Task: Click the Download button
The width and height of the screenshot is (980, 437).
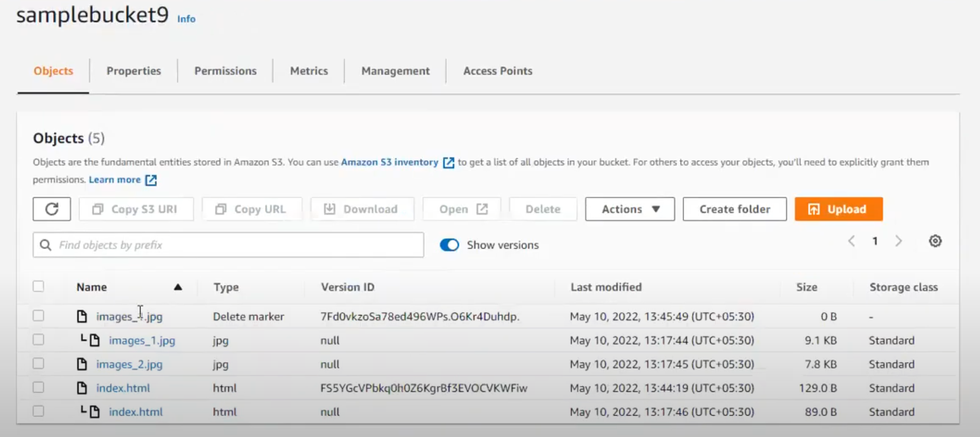Action: point(362,209)
